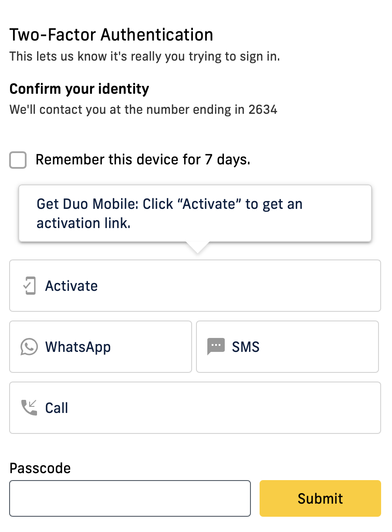392x532 pixels.
Task: Click the "really you trying to sign in" description
Action: [145, 56]
